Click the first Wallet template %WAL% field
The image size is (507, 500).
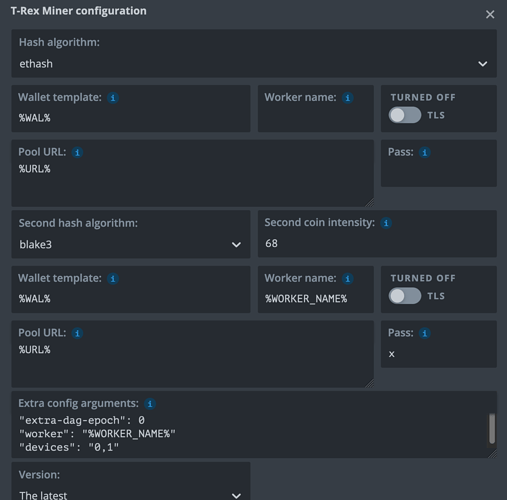(x=131, y=109)
